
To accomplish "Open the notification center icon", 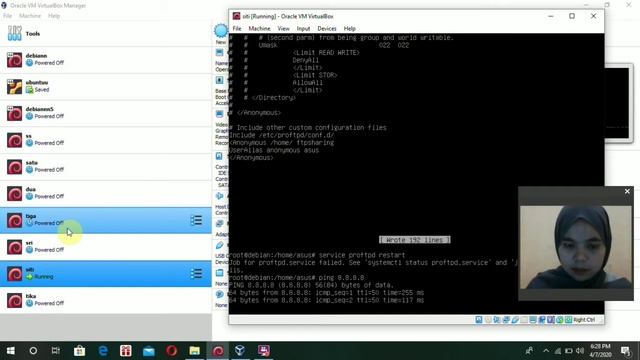I will [x=626, y=351].
